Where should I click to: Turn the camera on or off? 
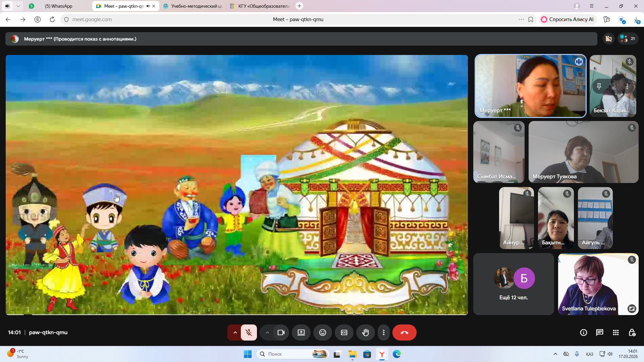click(281, 333)
